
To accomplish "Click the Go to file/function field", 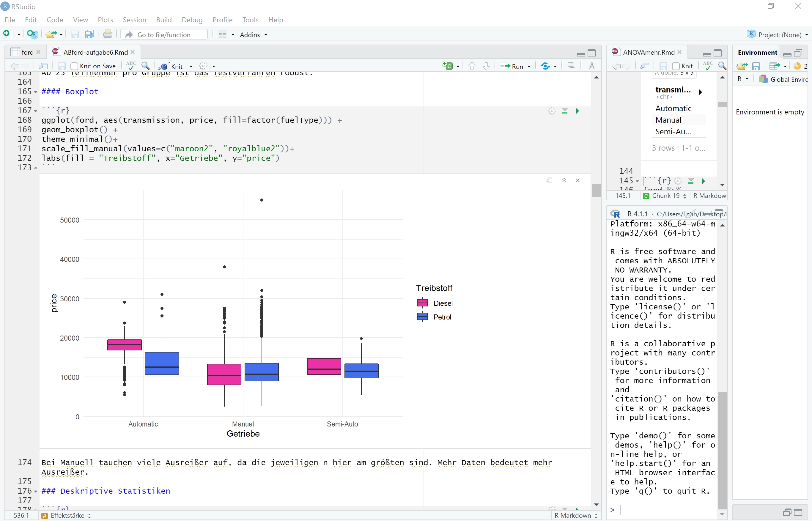I will (164, 34).
